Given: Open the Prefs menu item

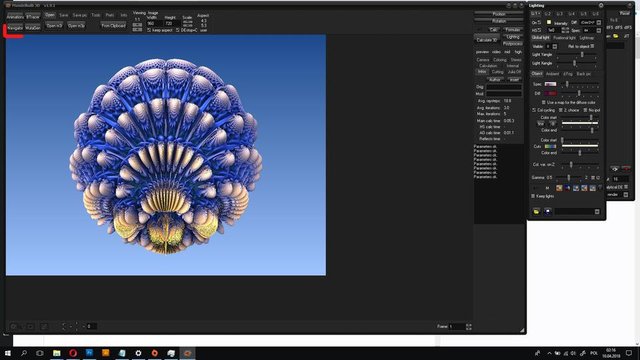Looking at the screenshot, I should coord(109,15).
